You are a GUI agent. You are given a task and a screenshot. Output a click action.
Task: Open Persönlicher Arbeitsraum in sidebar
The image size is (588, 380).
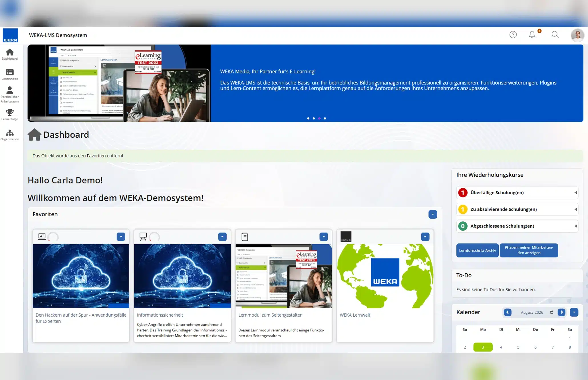pyautogui.click(x=10, y=95)
